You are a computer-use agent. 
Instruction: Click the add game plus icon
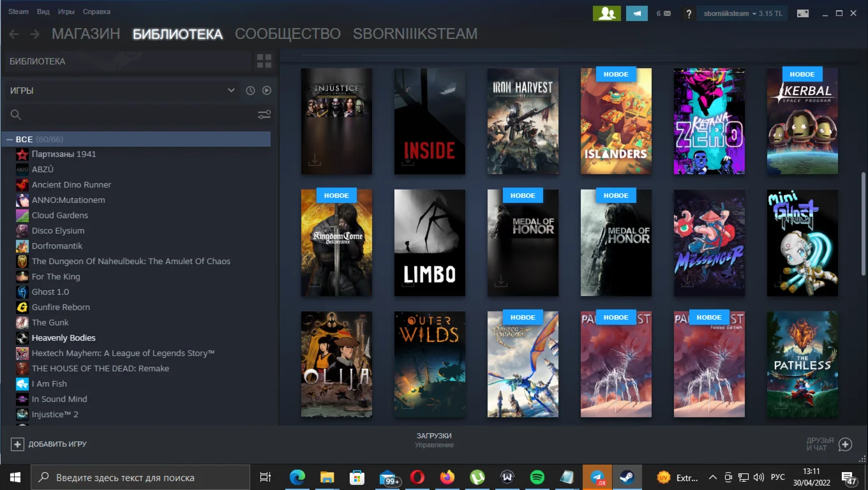coord(17,444)
